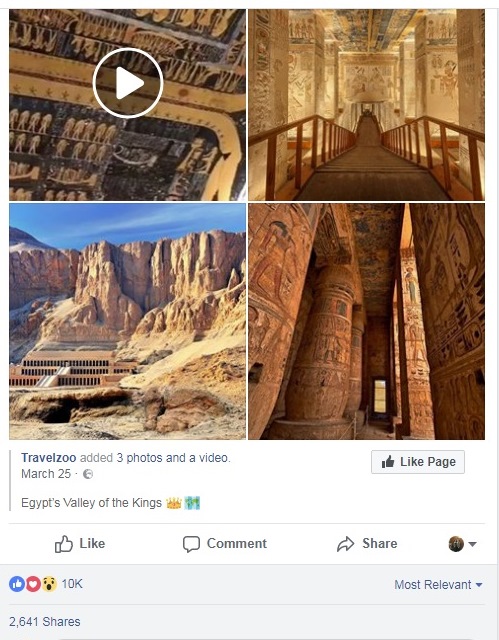
Task: Click the public globe privacy icon
Action: pos(88,474)
